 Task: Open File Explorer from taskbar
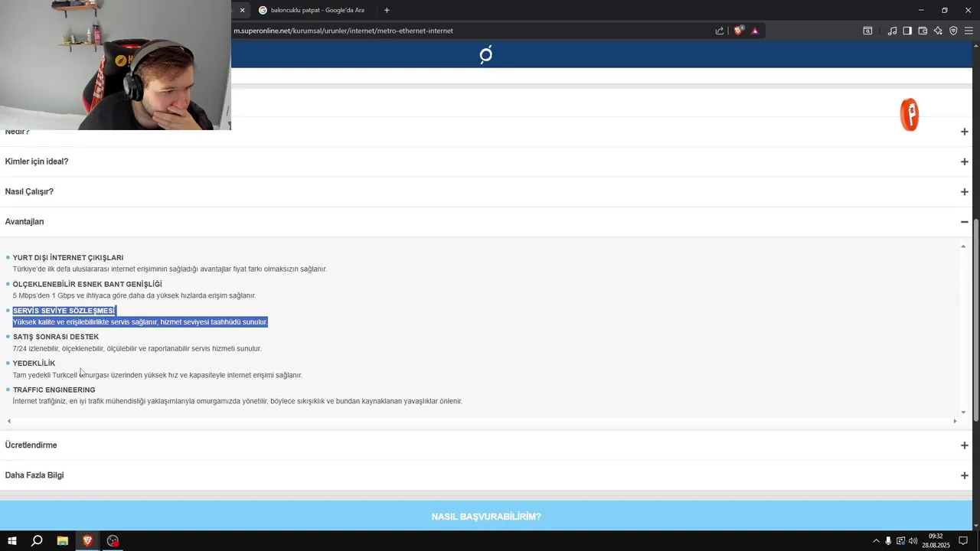(x=63, y=541)
